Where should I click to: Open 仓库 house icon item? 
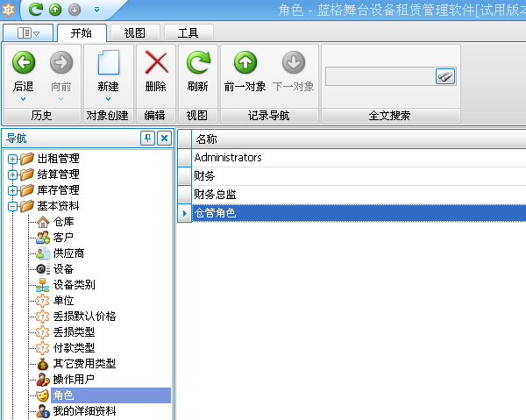(x=56, y=222)
